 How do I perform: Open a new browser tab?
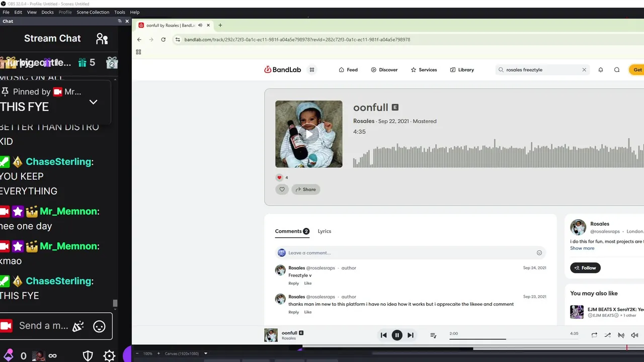220,25
